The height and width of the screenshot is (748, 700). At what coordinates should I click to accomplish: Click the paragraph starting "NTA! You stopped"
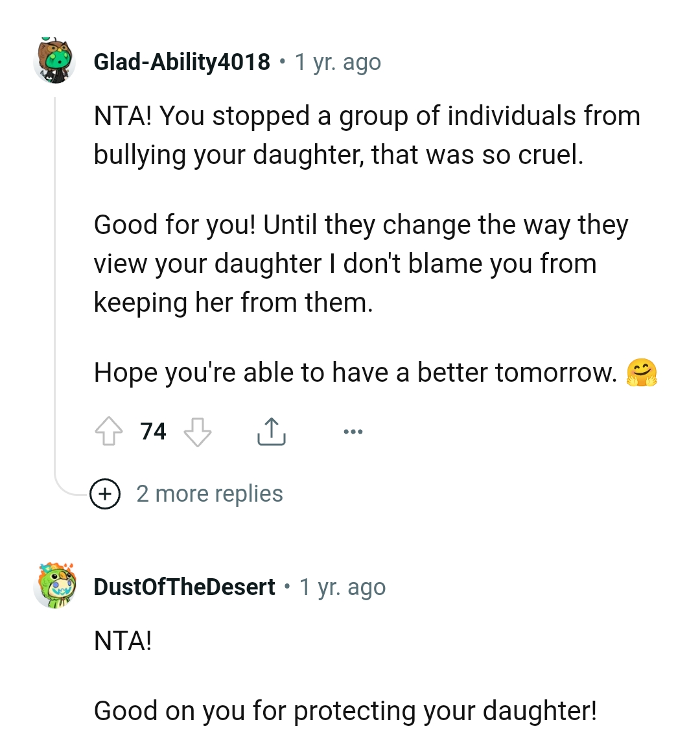coord(366,135)
